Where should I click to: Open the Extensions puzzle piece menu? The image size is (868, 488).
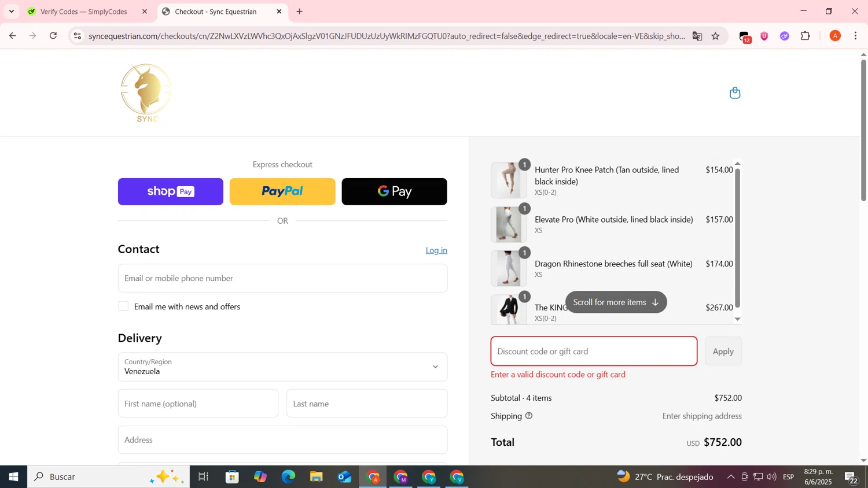click(806, 36)
